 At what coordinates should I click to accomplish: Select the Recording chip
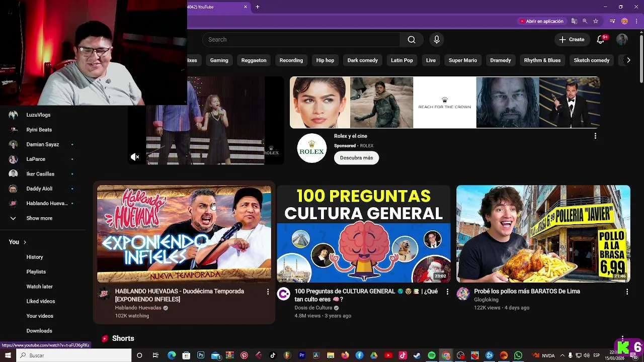[291, 60]
